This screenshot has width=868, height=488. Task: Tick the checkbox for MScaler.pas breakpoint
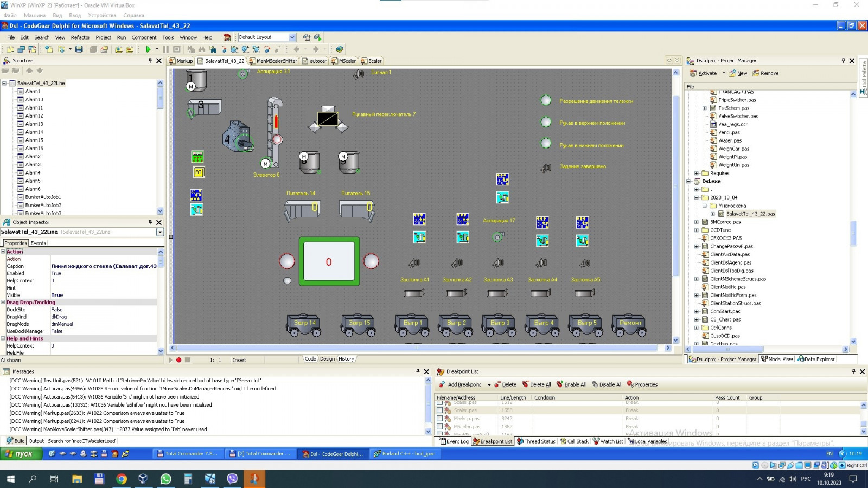tap(440, 427)
